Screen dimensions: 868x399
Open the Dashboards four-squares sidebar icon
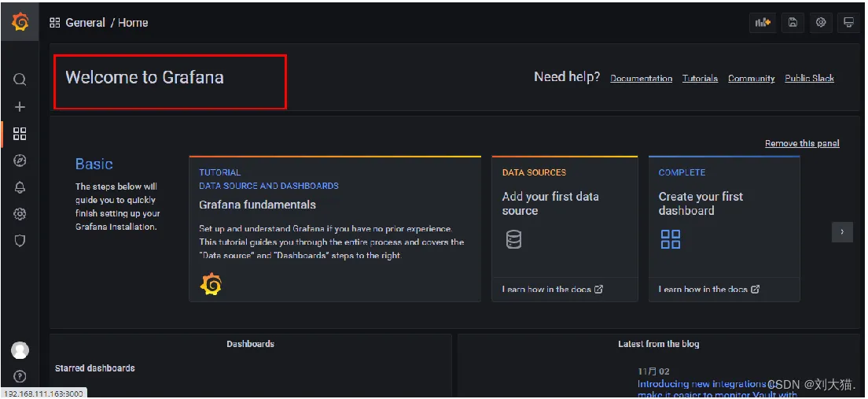click(x=20, y=134)
